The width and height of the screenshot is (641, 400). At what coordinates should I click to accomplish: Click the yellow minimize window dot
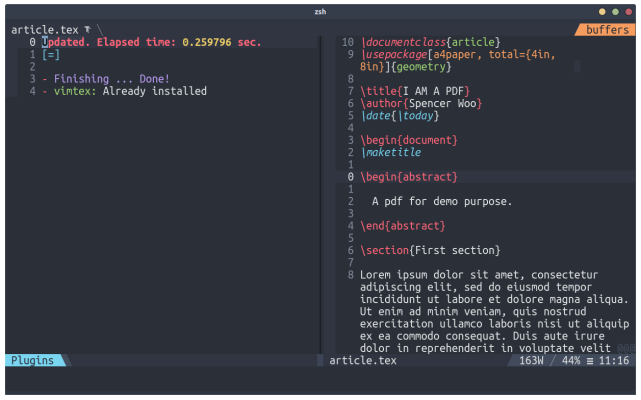[x=602, y=12]
